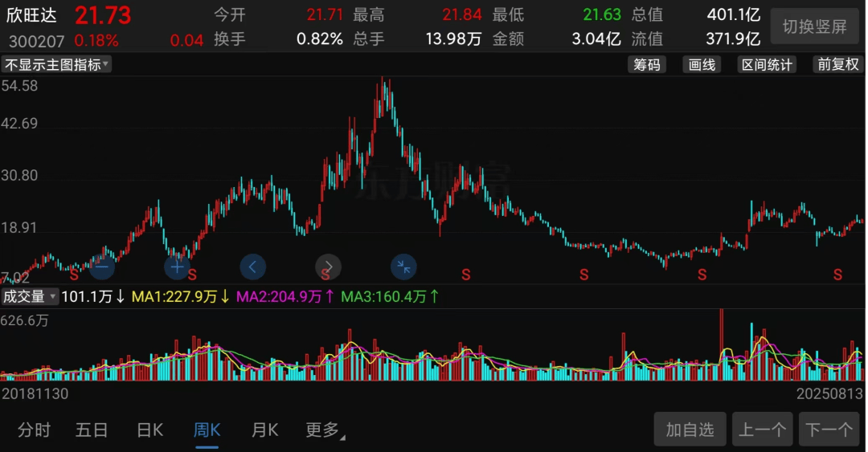Toggle 筹码 chip distribution view
Viewport: 868px width, 452px height.
(x=647, y=65)
